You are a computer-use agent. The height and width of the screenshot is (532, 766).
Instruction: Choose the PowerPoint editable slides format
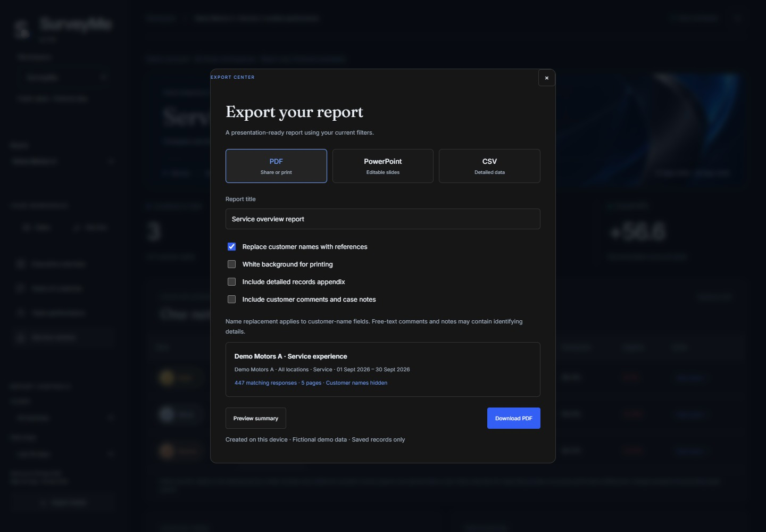(x=383, y=166)
